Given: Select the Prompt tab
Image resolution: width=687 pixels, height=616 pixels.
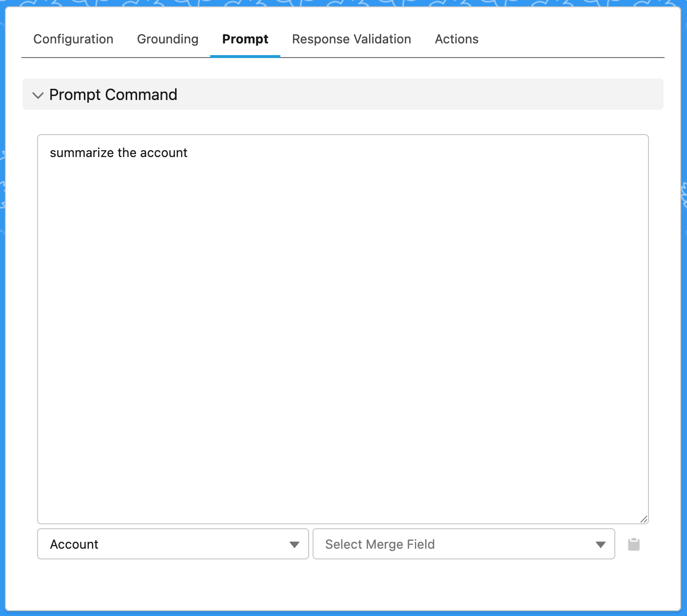Looking at the screenshot, I should point(245,39).
